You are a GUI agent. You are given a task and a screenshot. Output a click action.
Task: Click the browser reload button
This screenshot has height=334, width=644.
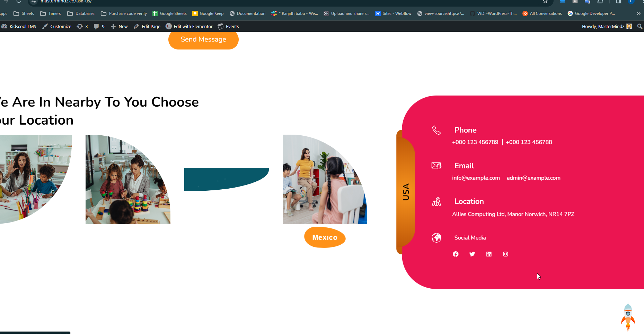click(x=19, y=1)
